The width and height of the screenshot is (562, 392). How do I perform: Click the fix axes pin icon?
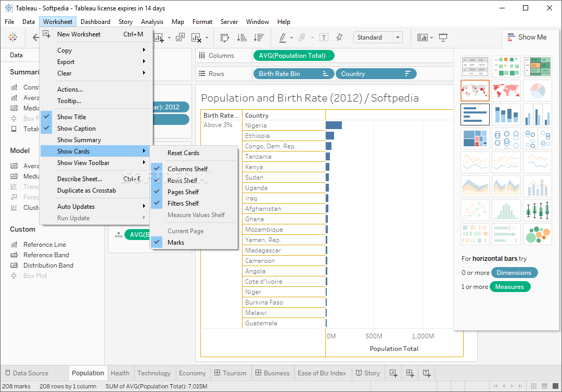[339, 37]
